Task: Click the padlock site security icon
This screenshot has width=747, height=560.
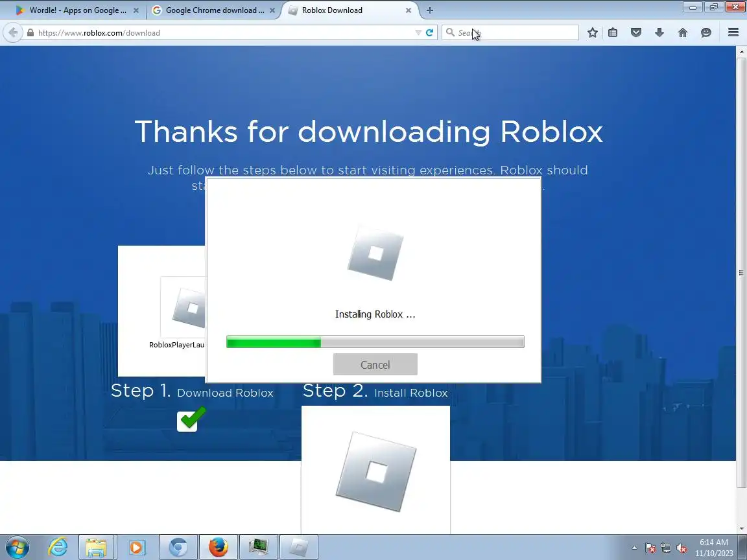Action: (30, 33)
